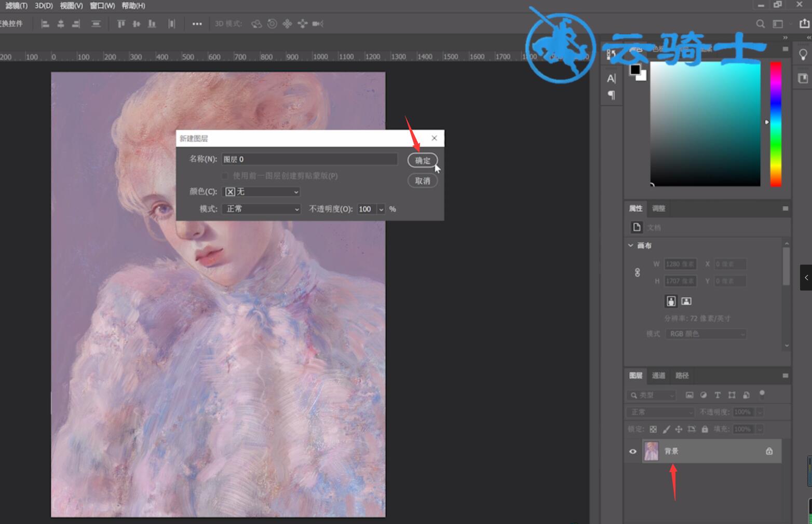This screenshot has height=524, width=812.
Task: Open the 颜色(C) dropdown in dialog
Action: pos(261,192)
